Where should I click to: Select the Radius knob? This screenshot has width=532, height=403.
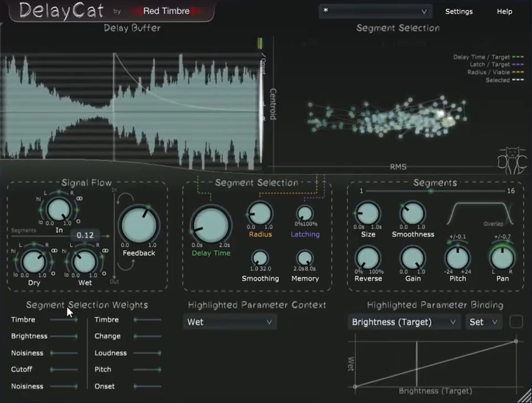point(260,213)
